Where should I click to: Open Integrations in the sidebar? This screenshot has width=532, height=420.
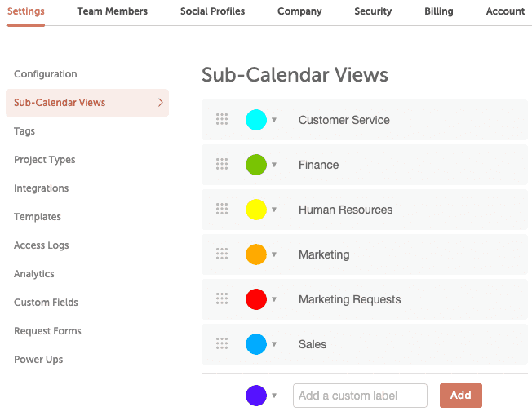pos(41,188)
